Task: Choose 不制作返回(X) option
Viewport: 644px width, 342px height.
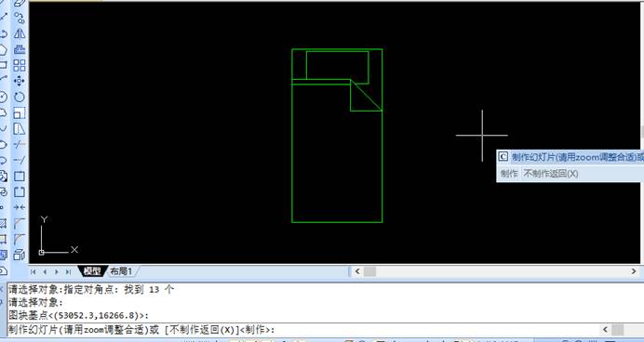Action: point(550,174)
